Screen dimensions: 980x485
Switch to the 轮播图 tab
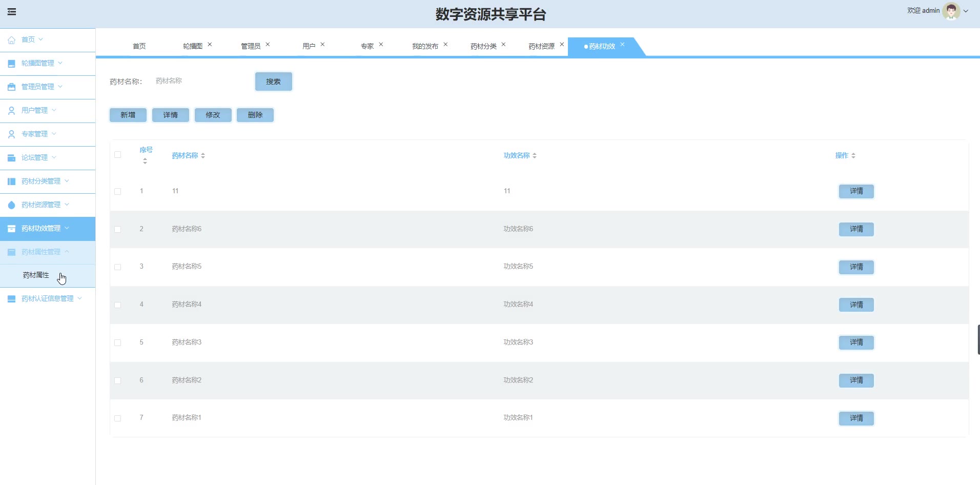point(193,46)
